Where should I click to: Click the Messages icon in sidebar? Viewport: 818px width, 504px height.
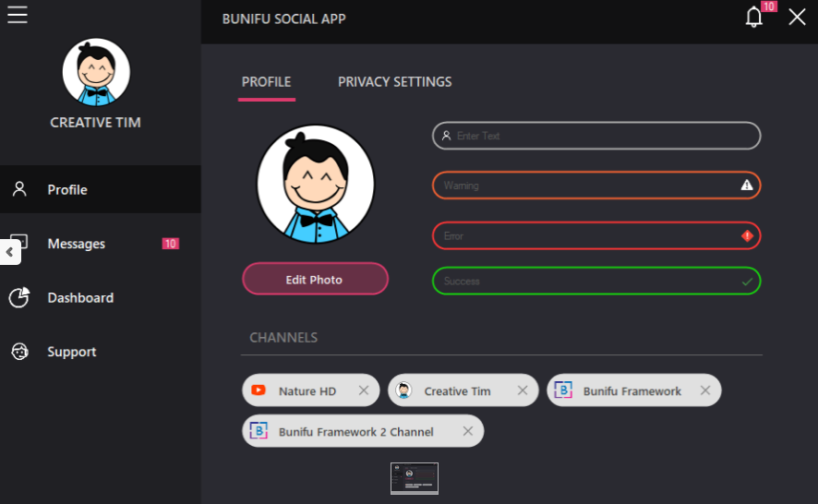(19, 242)
